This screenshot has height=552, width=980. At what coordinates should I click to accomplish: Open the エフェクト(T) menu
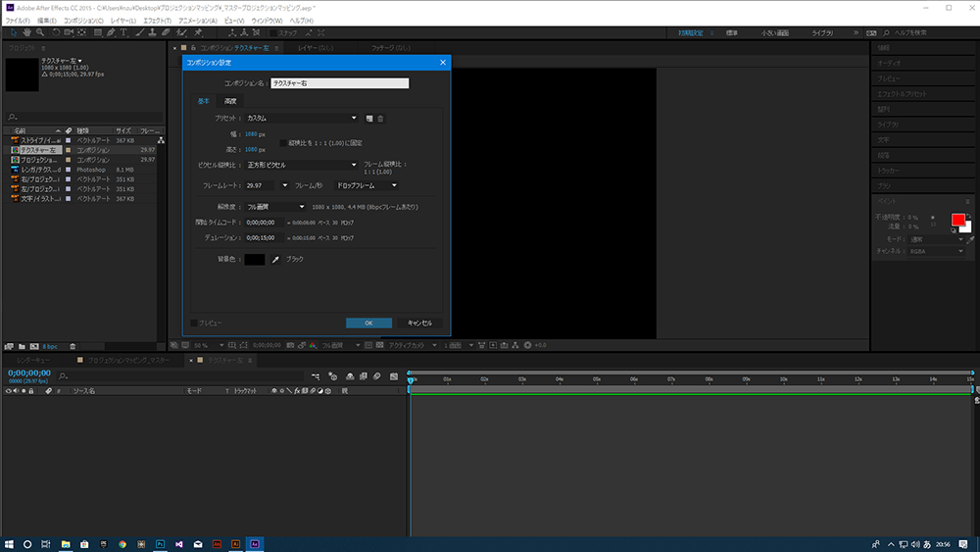(156, 20)
